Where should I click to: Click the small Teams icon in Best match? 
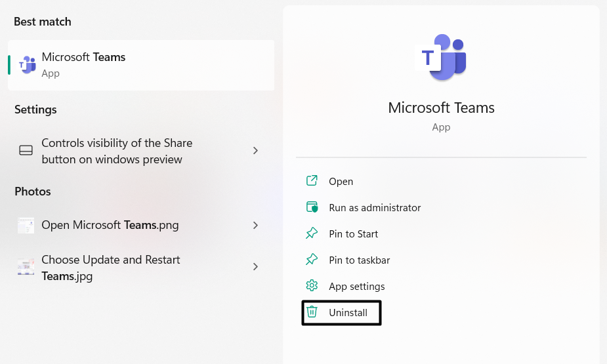pyautogui.click(x=27, y=64)
